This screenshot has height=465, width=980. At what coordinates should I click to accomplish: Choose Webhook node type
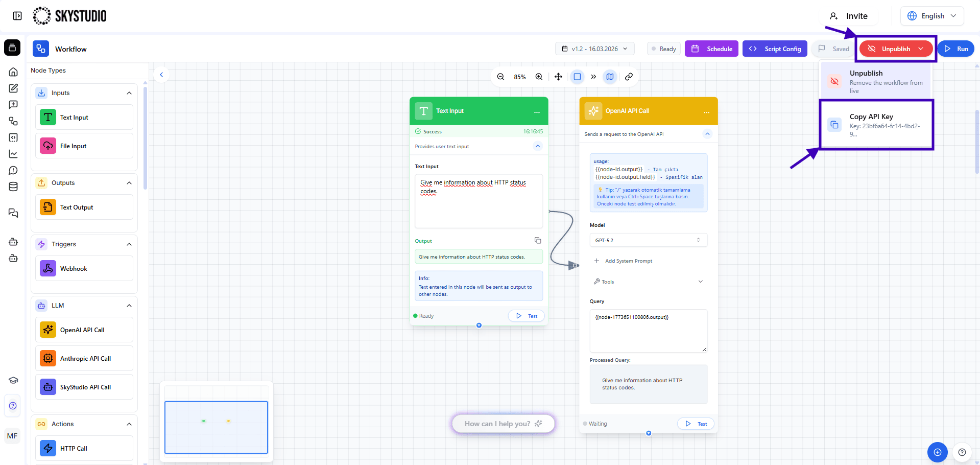point(84,269)
